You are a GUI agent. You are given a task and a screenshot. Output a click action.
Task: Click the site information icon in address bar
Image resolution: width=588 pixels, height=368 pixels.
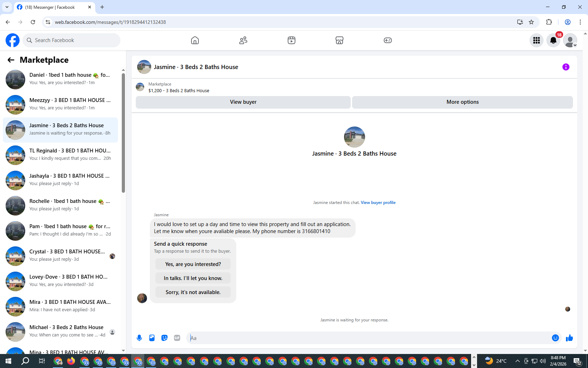click(48, 22)
